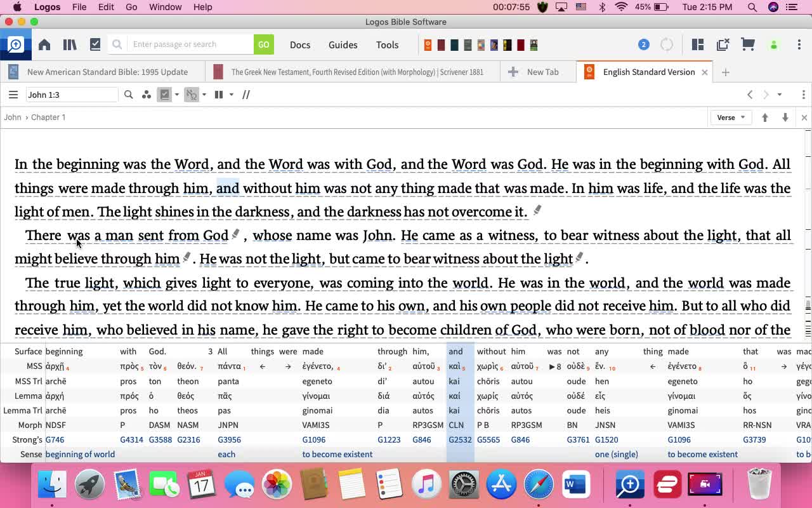Click the Chapter 1 breadcrumb link
812x508 pixels.
[x=48, y=117]
